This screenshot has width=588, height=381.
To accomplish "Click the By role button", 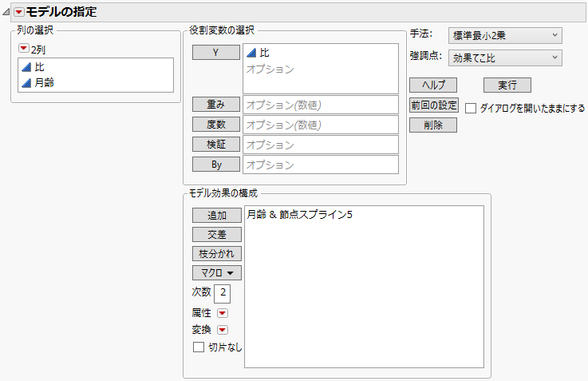I will [216, 165].
